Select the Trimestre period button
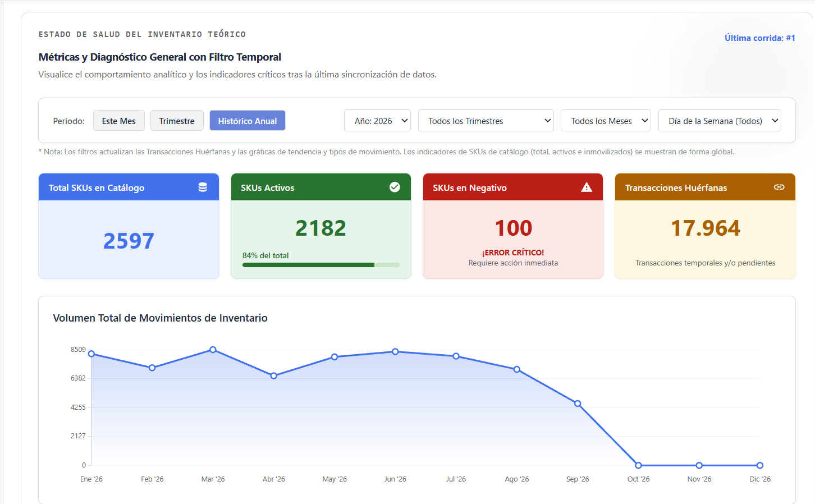Viewport: 815px width, 504px height. click(177, 121)
